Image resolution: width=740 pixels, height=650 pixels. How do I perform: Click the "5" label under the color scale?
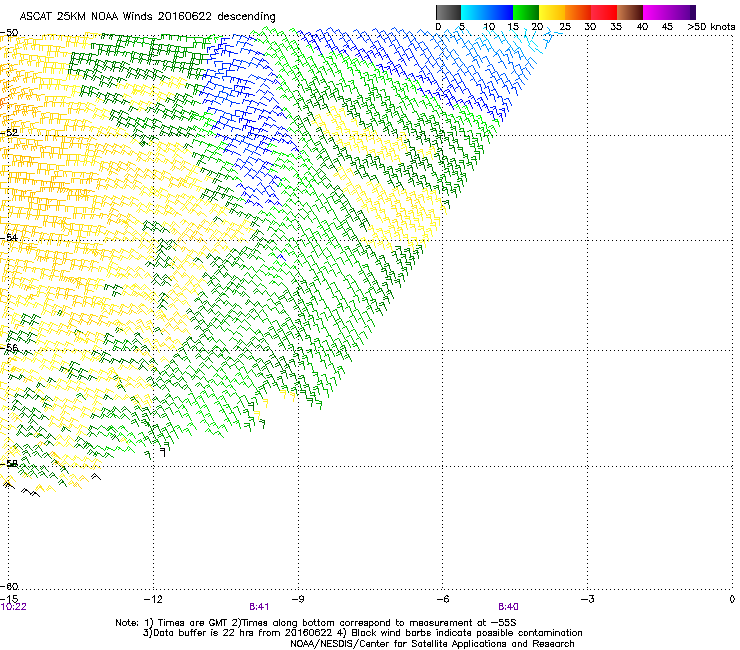click(462, 27)
